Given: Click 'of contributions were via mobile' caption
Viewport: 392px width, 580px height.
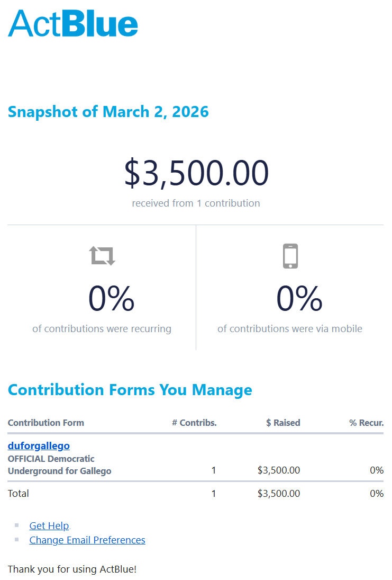Looking at the screenshot, I should 290,328.
